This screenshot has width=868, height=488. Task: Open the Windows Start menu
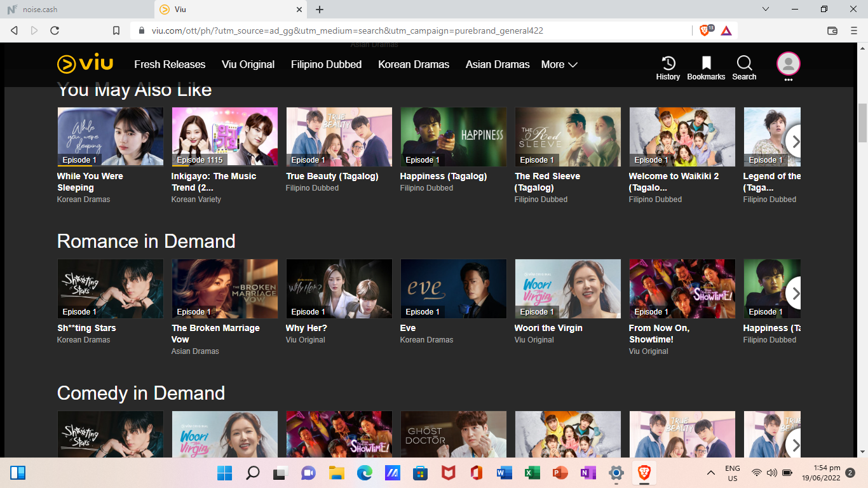(225, 473)
